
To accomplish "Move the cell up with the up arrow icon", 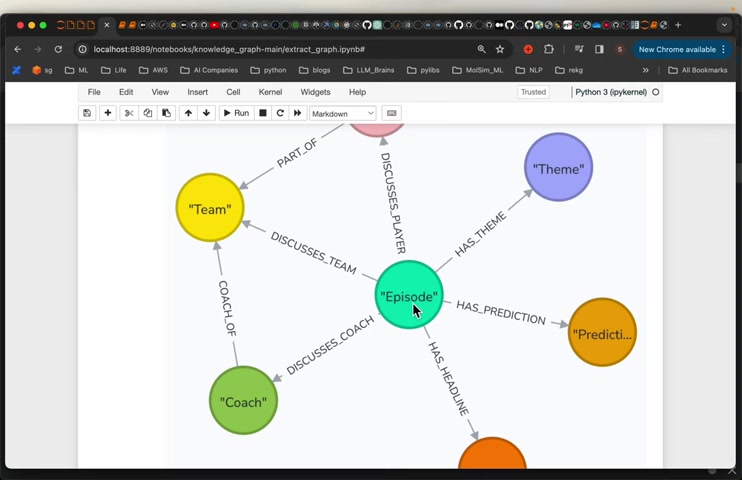I will pyautogui.click(x=188, y=113).
